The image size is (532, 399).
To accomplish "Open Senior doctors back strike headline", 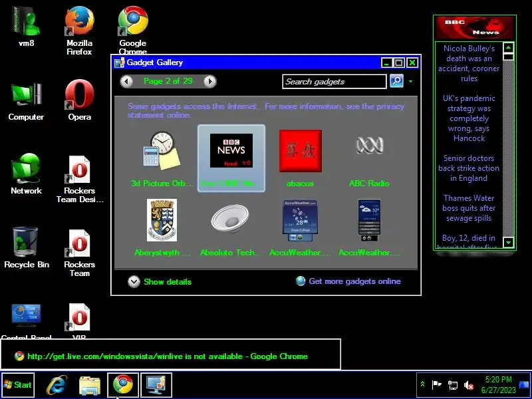I will pyautogui.click(x=469, y=168).
